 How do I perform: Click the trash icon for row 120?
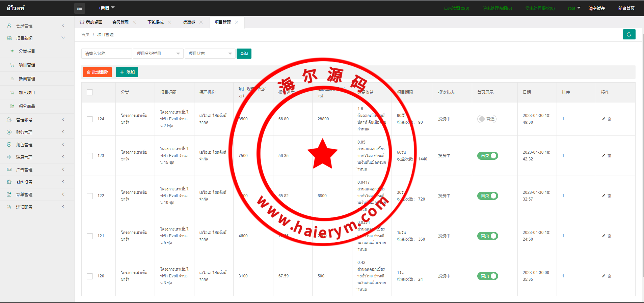609,276
